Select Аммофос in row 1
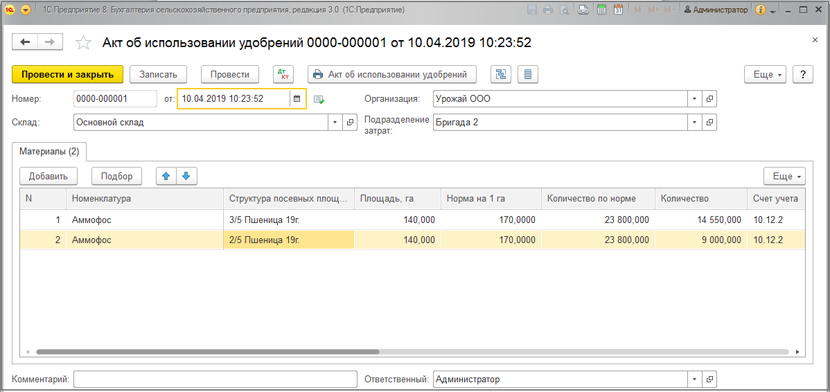This screenshot has height=392, width=830. [144, 220]
